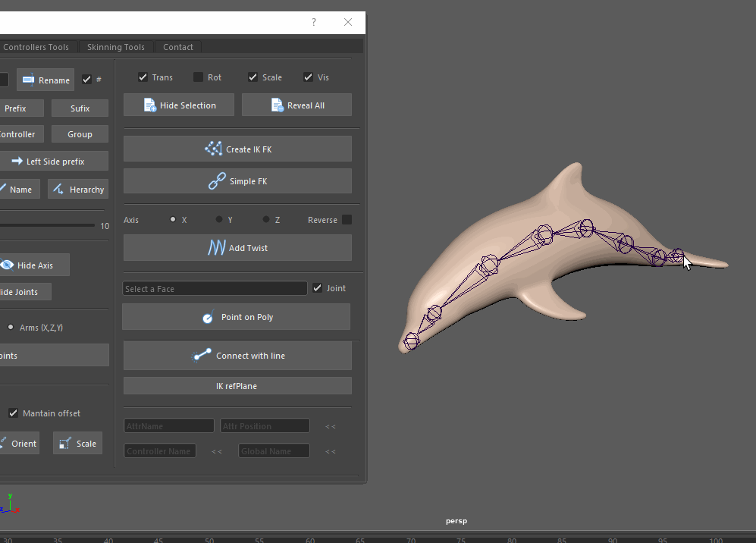Click the Hide Axis eye icon

(x=7, y=265)
